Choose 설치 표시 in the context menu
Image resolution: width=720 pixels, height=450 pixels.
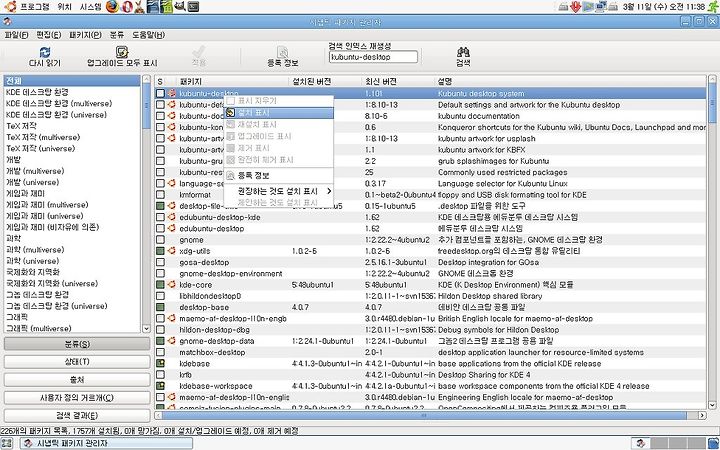click(279, 112)
